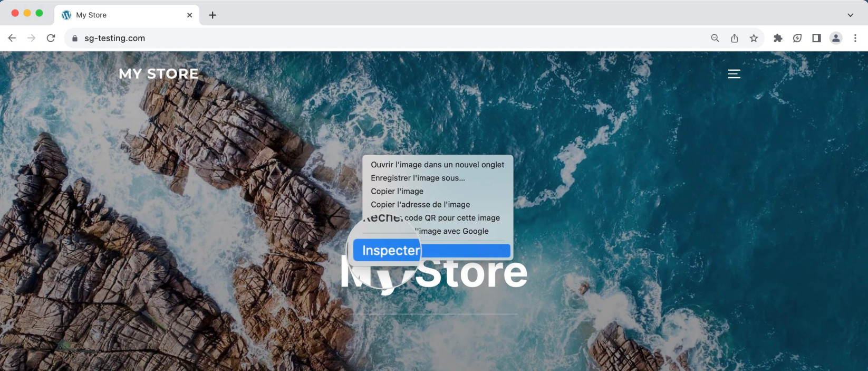Image resolution: width=868 pixels, height=371 pixels.
Task: Go back with the browser back arrow
Action: pos(12,38)
